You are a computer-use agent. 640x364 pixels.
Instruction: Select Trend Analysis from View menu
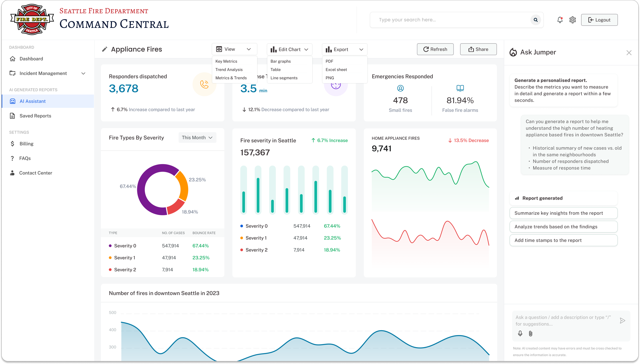(x=229, y=69)
